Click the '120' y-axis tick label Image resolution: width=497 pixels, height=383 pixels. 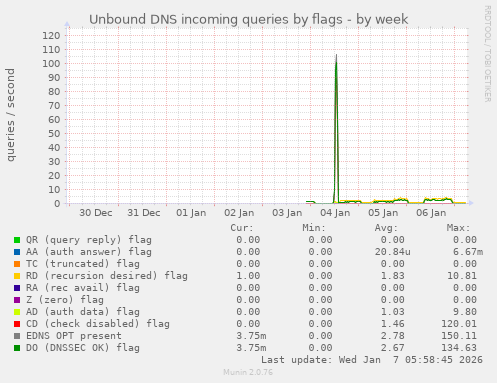tap(51, 36)
